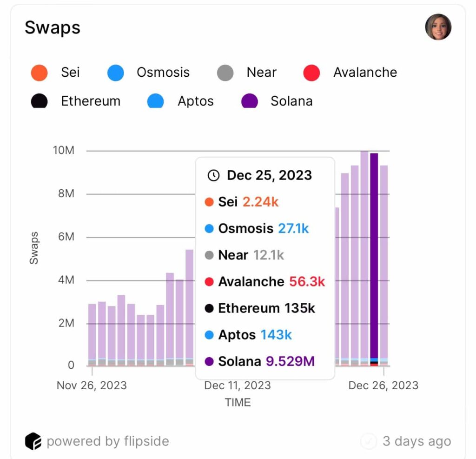This screenshot has width=476, height=459.
Task: Click the Dec 26, 2023 axis label
Action: point(383,386)
